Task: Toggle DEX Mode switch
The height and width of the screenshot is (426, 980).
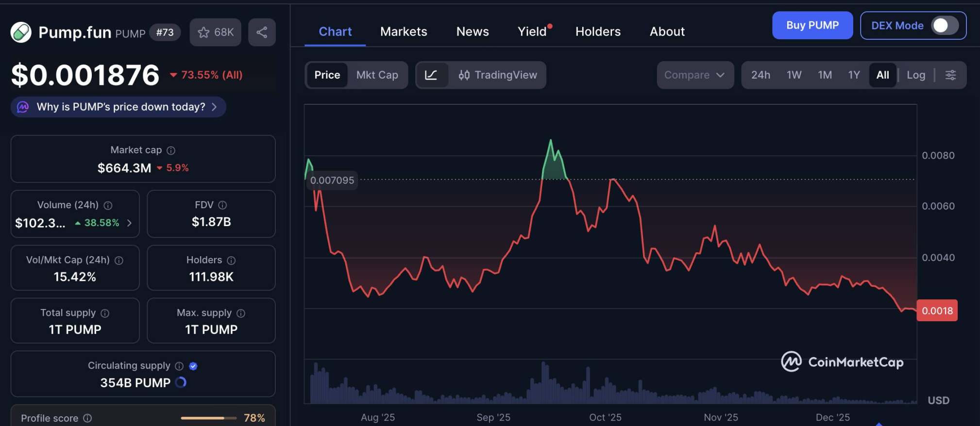Action: (944, 26)
